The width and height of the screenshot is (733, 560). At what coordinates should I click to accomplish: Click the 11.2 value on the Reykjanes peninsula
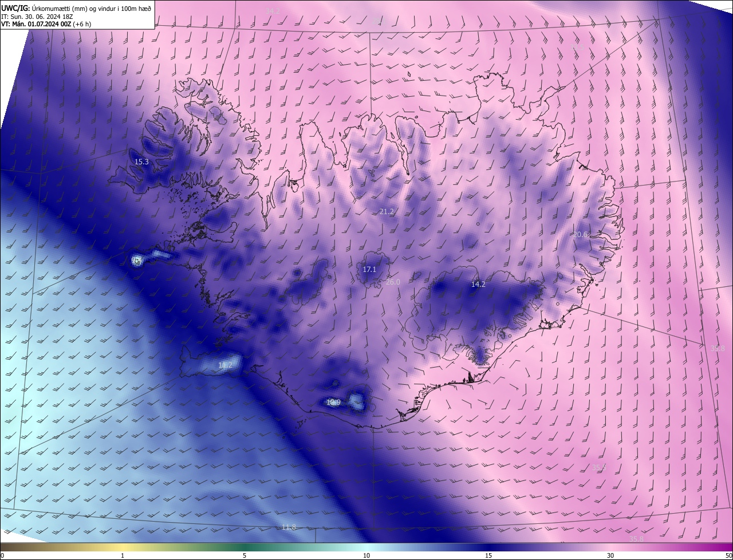(225, 365)
